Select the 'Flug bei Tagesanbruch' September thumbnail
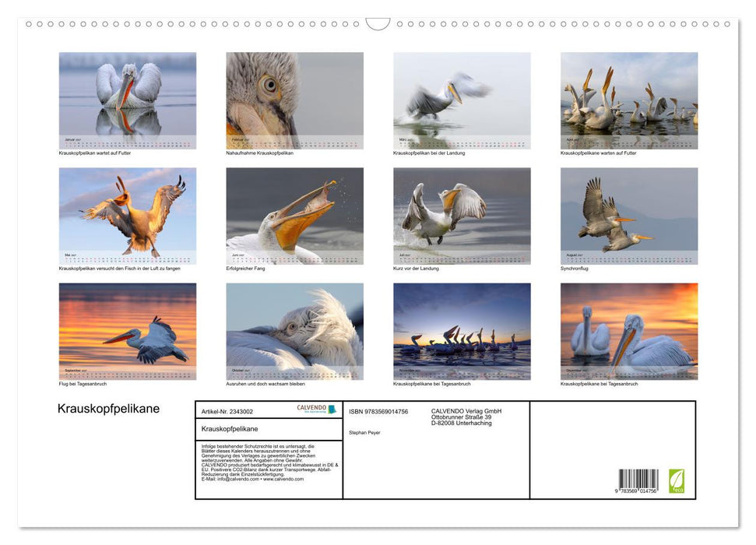Viewport: 756px width, 545px height. (127, 332)
